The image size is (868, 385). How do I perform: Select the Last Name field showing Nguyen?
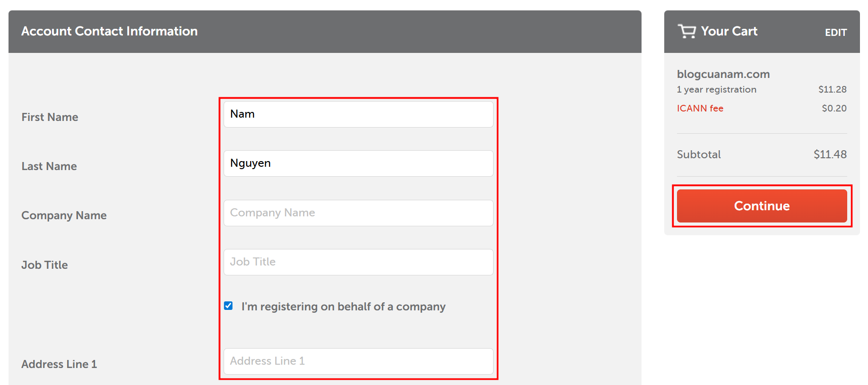[358, 163]
